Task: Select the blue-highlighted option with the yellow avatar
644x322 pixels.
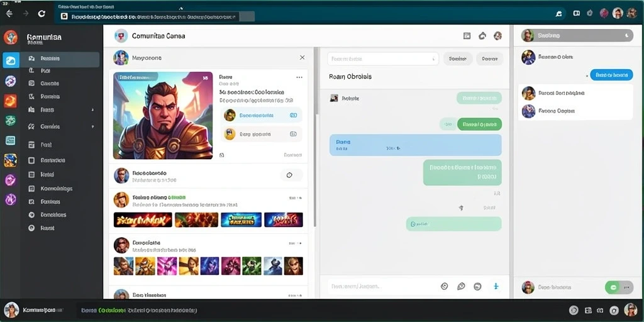Action: (261, 116)
